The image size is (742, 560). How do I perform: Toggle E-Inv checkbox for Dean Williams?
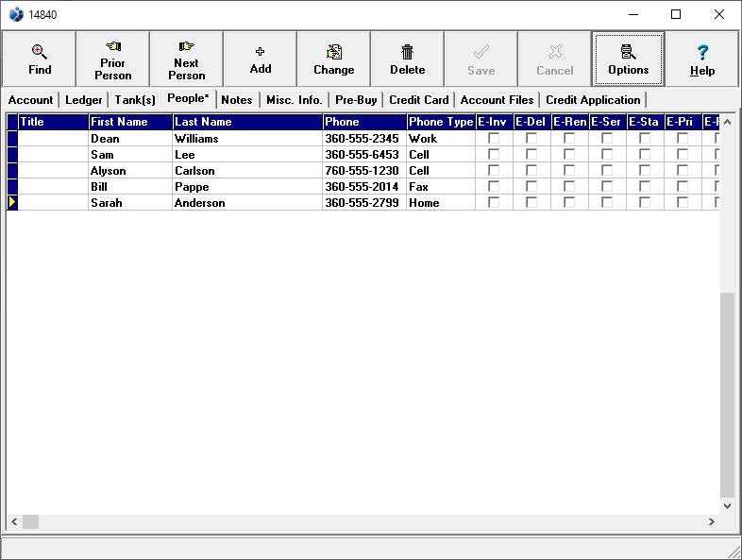[x=494, y=138]
